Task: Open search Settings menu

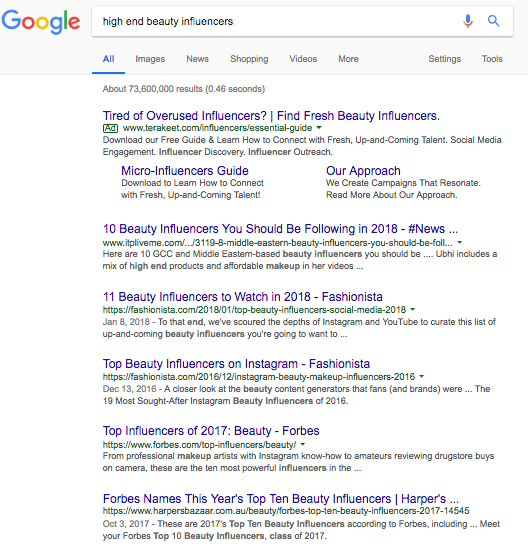Action: (x=445, y=59)
